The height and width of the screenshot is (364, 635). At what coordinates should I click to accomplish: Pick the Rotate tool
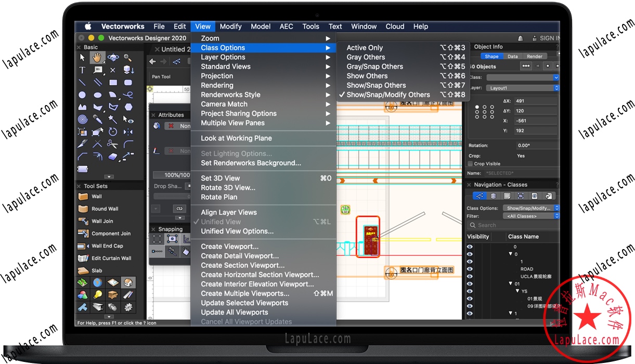[113, 131]
